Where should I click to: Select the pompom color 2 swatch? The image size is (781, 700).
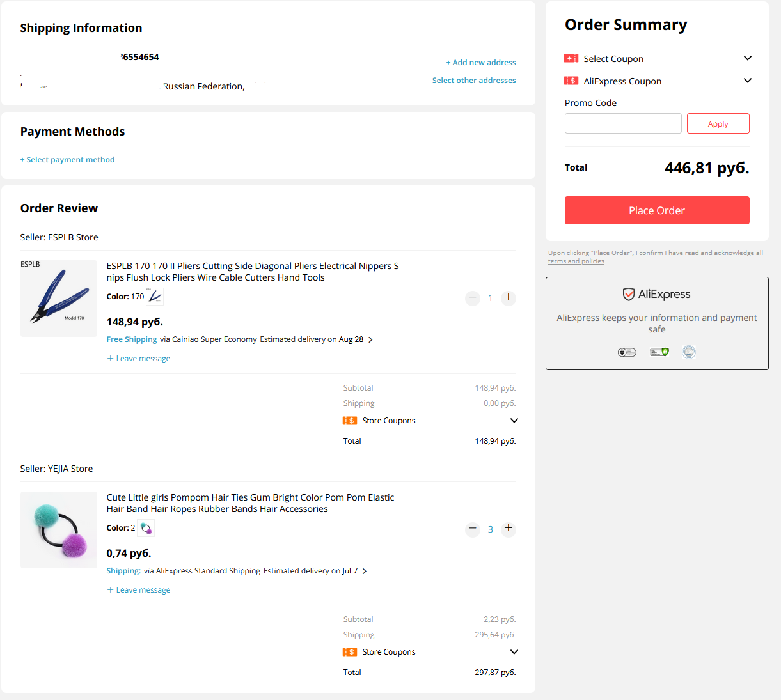coord(146,528)
